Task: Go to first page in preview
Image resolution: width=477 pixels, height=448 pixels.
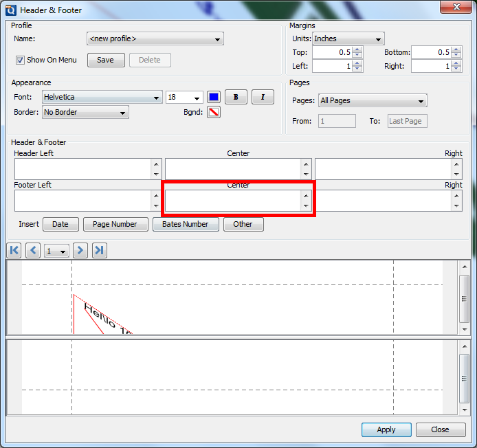Action: [x=14, y=250]
